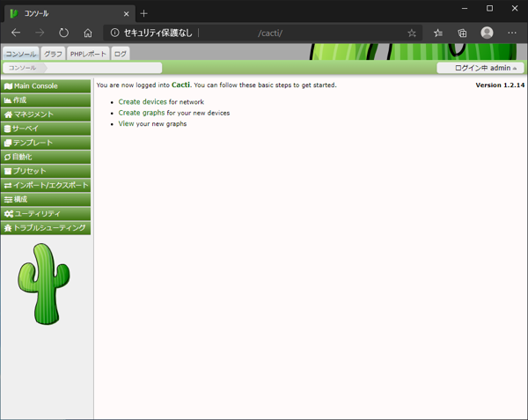Click the bug icon beside トラブルシューティング
Screen dimensions: 528x420
coord(8,228)
